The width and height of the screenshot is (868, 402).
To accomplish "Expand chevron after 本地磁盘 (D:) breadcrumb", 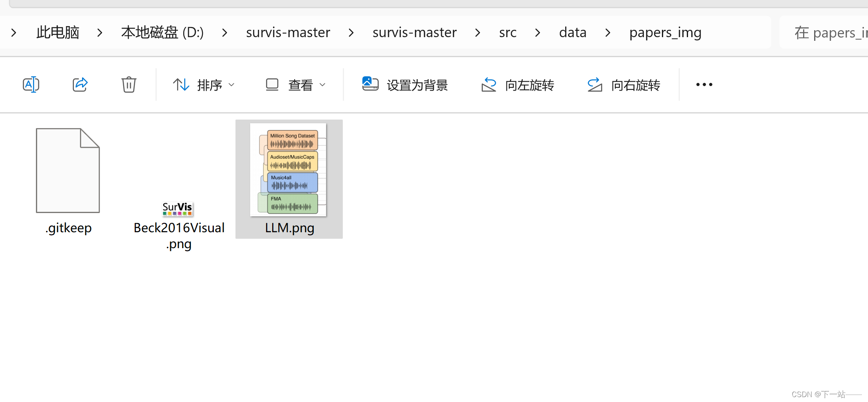I will tap(225, 32).
